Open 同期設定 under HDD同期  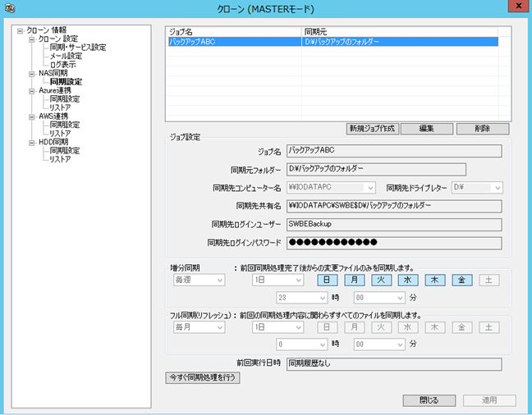pyautogui.click(x=64, y=150)
